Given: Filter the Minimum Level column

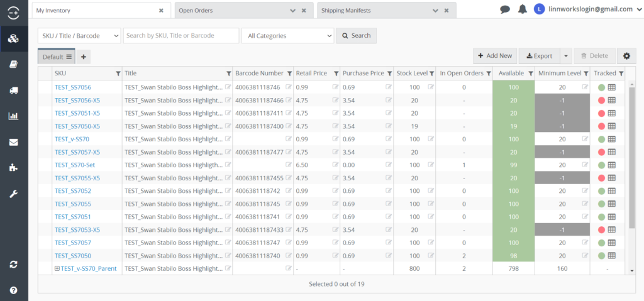Looking at the screenshot, I should [x=586, y=74].
